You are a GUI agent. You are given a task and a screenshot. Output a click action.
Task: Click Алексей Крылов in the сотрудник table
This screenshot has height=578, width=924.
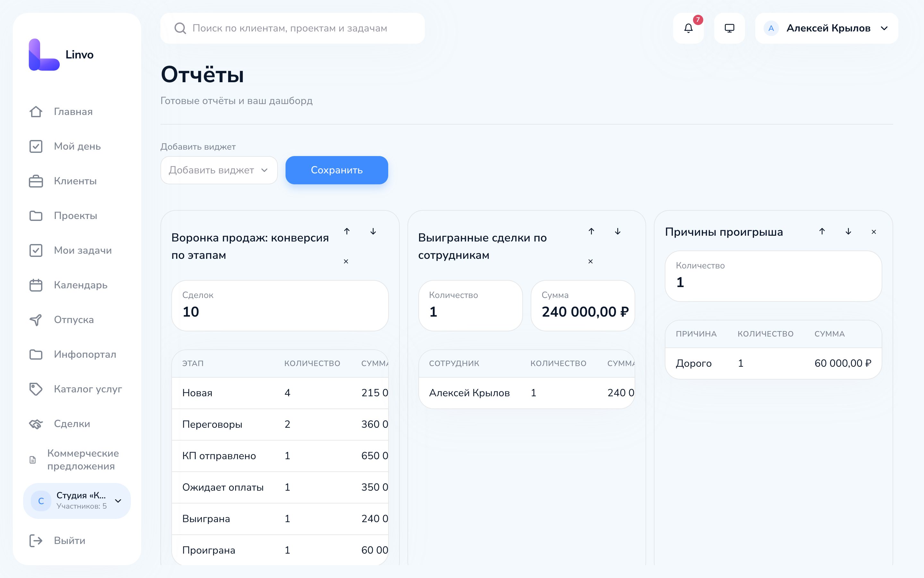pyautogui.click(x=469, y=393)
